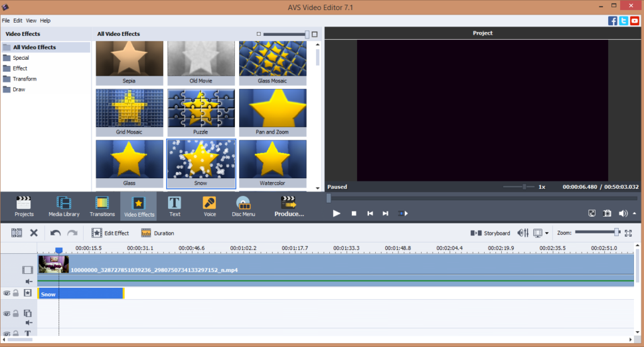644x347 pixels.
Task: Open the Media Library
Action: tap(64, 207)
